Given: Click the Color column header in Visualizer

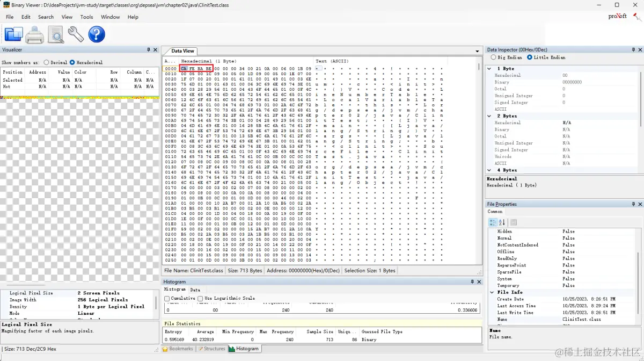Looking at the screenshot, I should click(80, 72).
